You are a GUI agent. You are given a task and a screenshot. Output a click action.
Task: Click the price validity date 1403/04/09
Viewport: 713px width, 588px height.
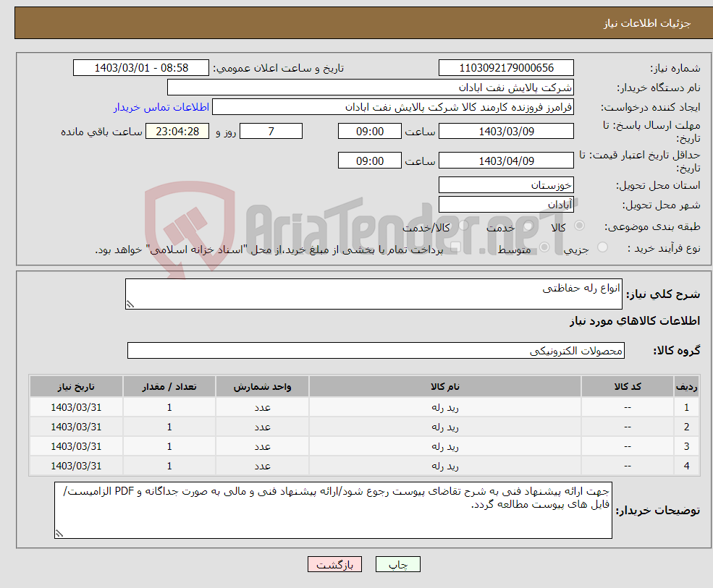506,161
